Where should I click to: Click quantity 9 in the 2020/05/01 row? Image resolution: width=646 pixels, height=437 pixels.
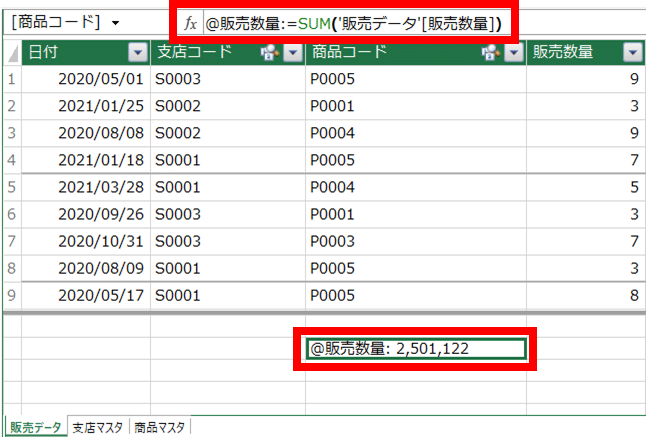(586, 79)
